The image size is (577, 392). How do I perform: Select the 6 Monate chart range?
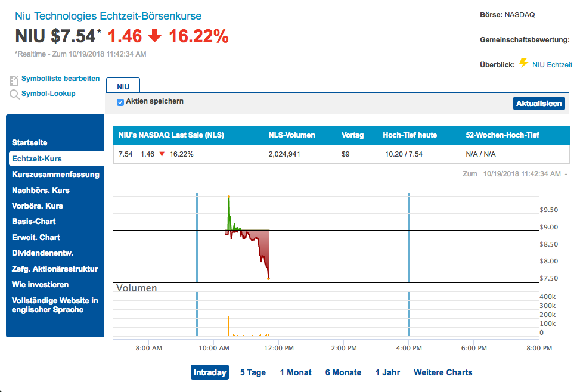tap(343, 372)
